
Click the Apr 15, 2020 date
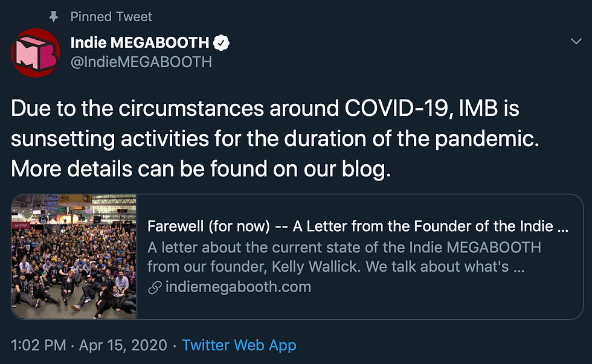pos(123,345)
